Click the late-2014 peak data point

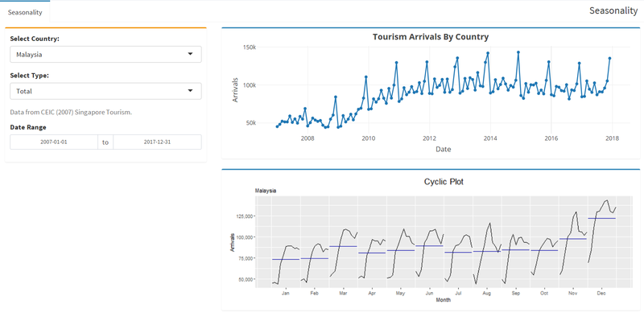(518, 52)
